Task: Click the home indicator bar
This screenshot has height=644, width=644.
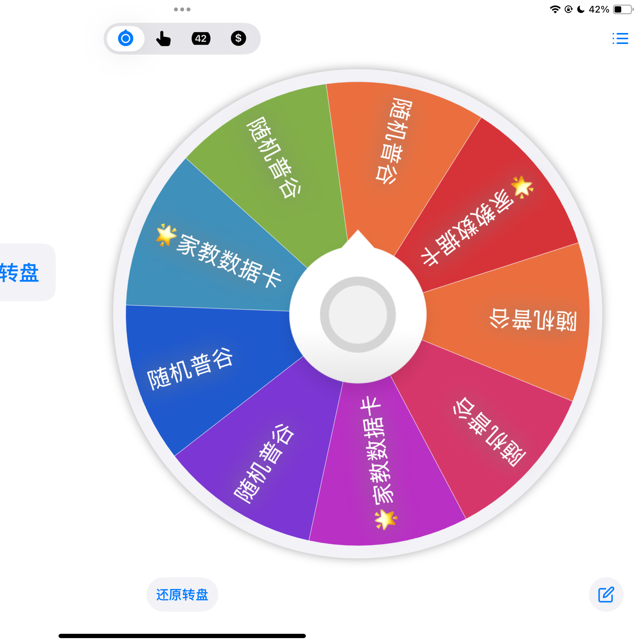Action: pyautogui.click(x=182, y=636)
